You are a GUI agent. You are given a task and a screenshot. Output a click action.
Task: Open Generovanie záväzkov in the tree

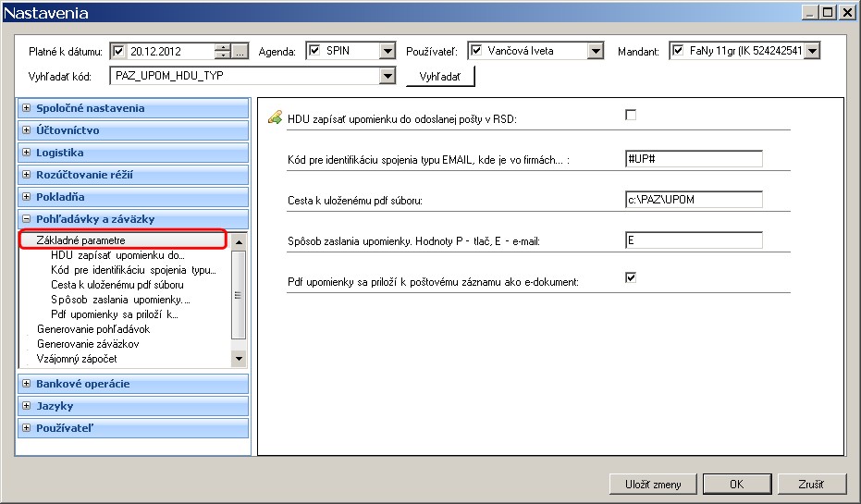pos(88,344)
